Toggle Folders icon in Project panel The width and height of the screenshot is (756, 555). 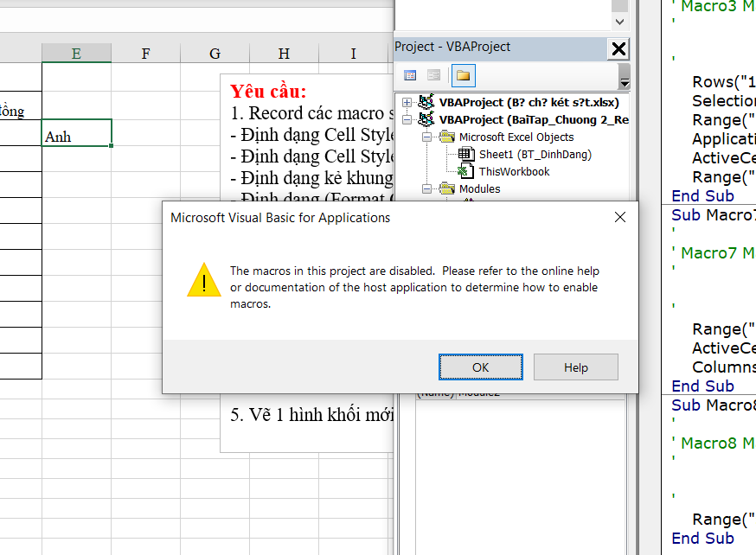pos(464,75)
